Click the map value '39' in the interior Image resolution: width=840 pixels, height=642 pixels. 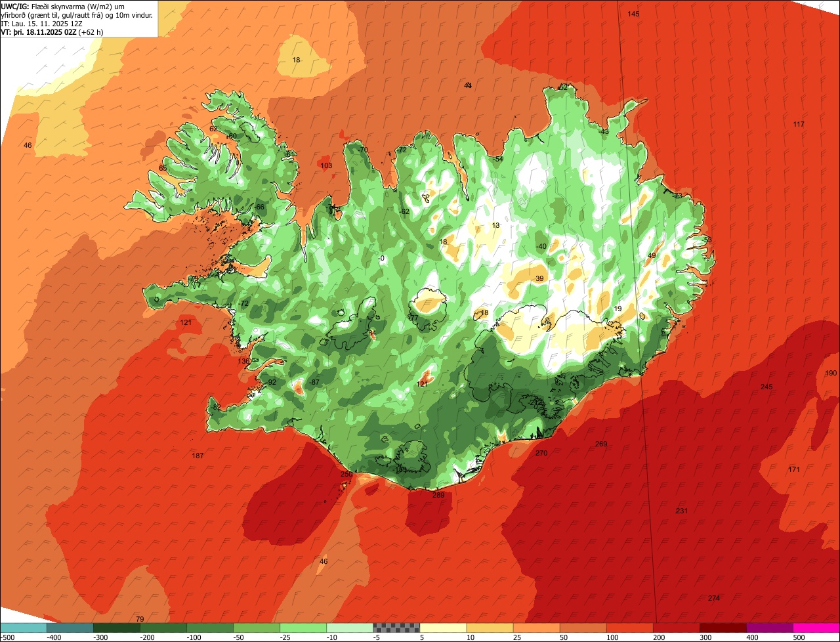tap(539, 278)
